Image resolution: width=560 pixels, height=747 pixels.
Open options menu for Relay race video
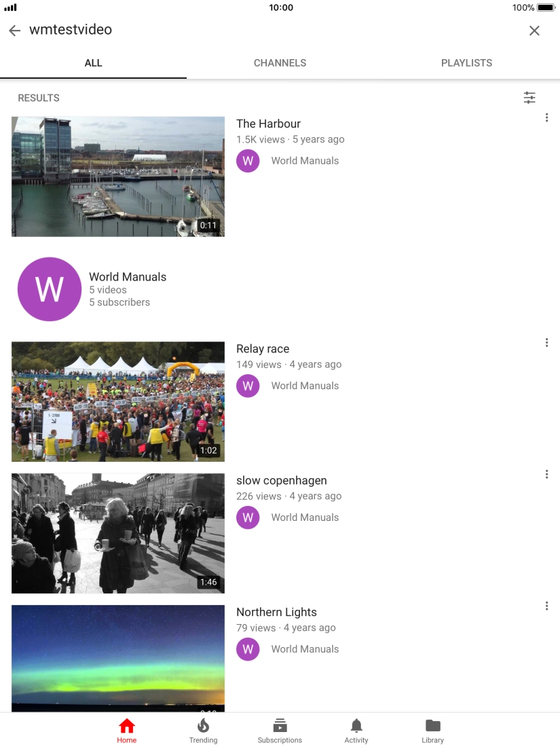click(x=546, y=342)
